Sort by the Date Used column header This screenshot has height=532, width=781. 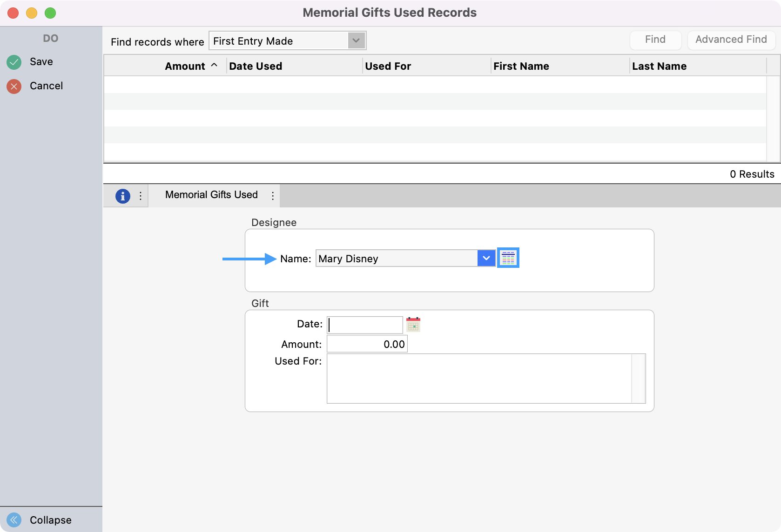[256, 66]
